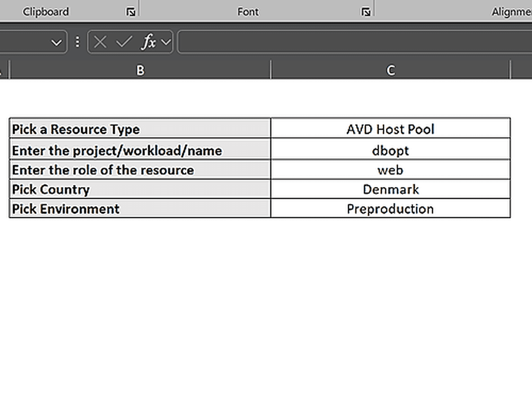Image resolution: width=532 pixels, height=399 pixels.
Task: Cancel the formula bar entry
Action: [100, 42]
